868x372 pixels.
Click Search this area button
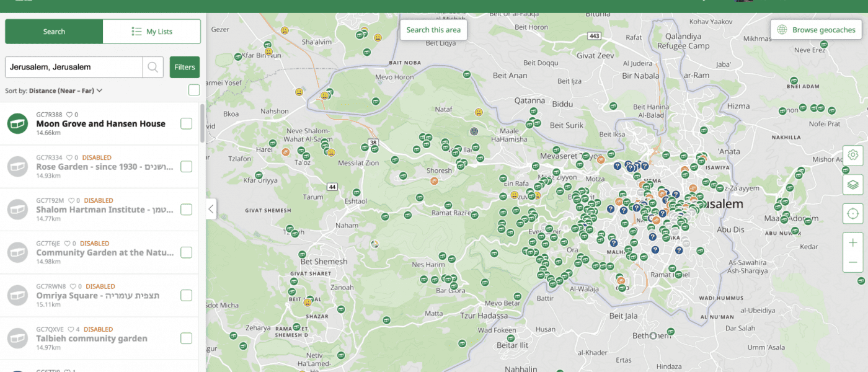[433, 30]
